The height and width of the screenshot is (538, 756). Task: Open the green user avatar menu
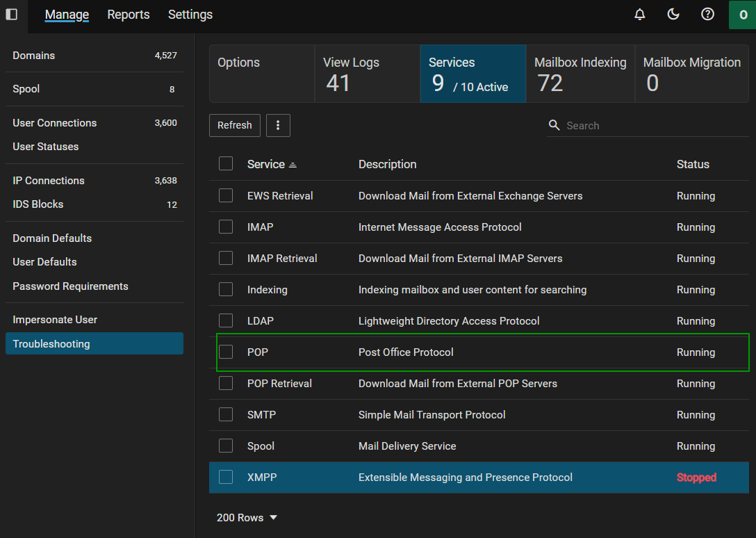[742, 15]
